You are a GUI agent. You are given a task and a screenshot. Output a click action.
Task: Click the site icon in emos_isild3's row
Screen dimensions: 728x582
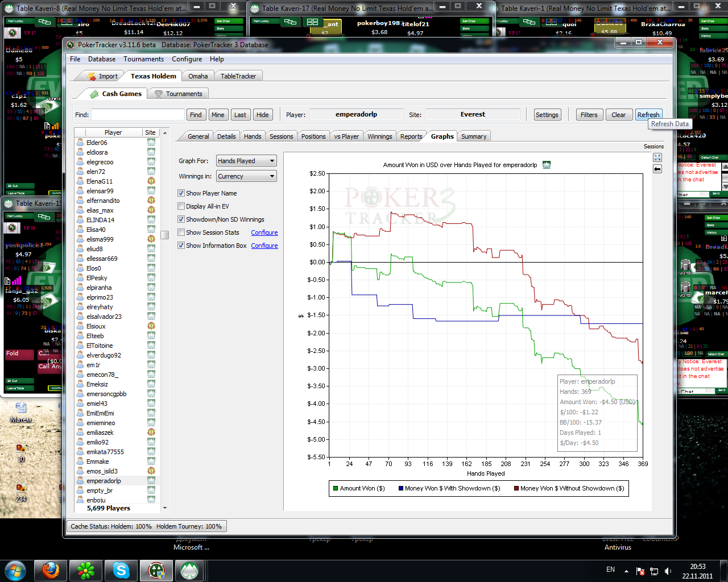[x=151, y=471]
